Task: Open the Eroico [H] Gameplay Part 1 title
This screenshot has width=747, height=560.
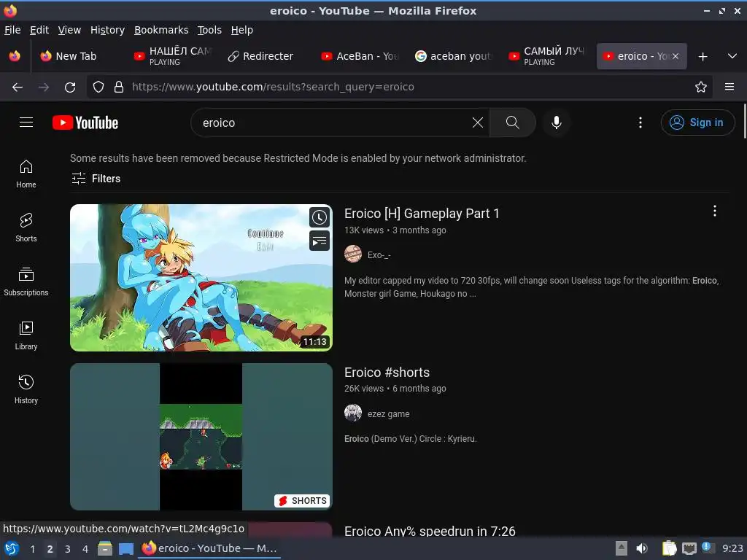Action: 422,214
